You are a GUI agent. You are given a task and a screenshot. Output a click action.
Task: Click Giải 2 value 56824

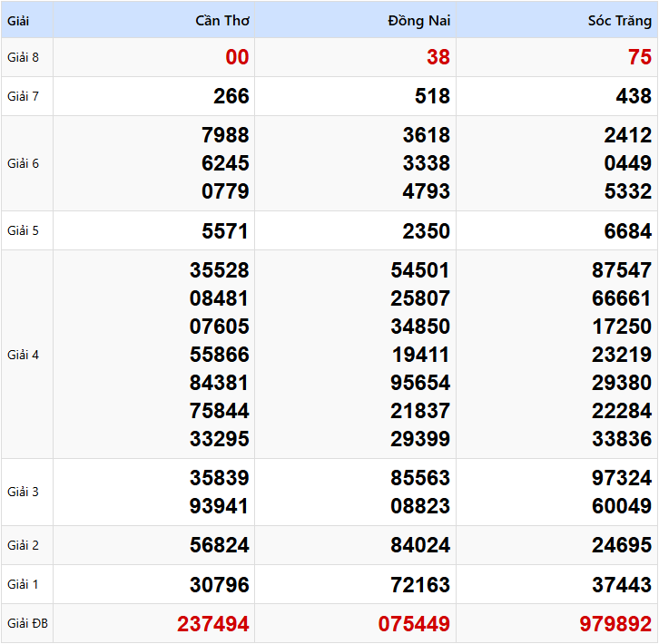[220, 545]
